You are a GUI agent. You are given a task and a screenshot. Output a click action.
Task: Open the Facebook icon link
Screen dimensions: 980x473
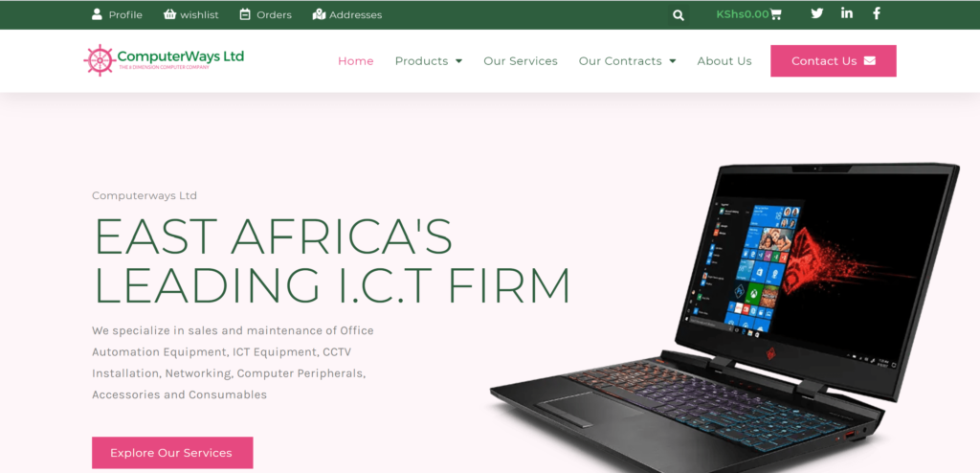[x=877, y=13]
